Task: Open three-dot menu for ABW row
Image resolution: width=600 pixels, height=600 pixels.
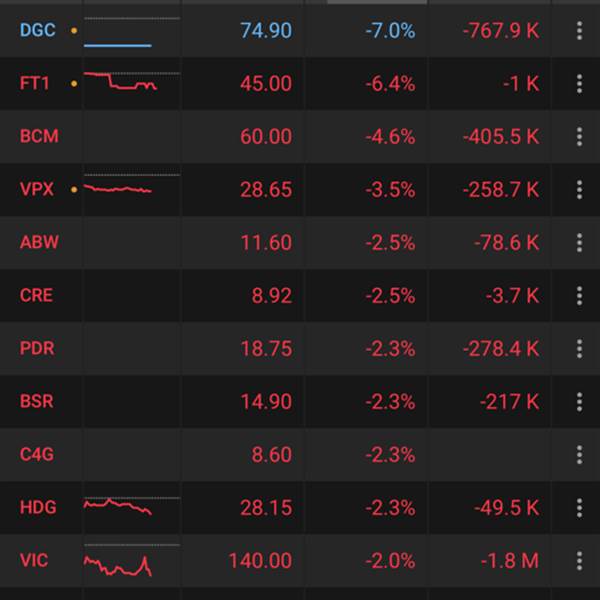Action: tap(579, 243)
